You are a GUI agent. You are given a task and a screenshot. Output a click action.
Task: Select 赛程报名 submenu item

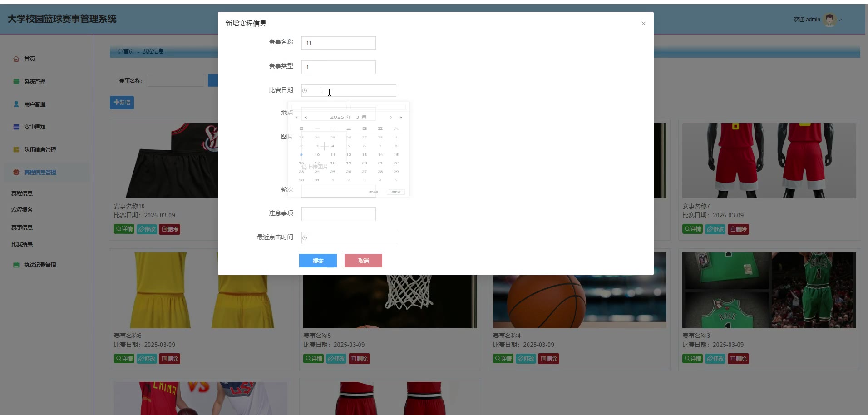click(x=22, y=210)
